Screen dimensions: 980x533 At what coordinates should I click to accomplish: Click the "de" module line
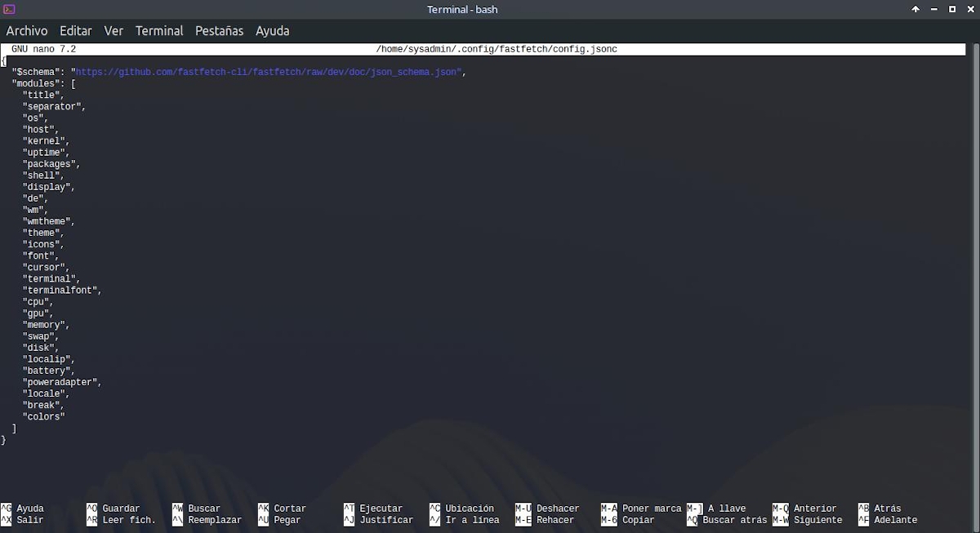point(35,198)
